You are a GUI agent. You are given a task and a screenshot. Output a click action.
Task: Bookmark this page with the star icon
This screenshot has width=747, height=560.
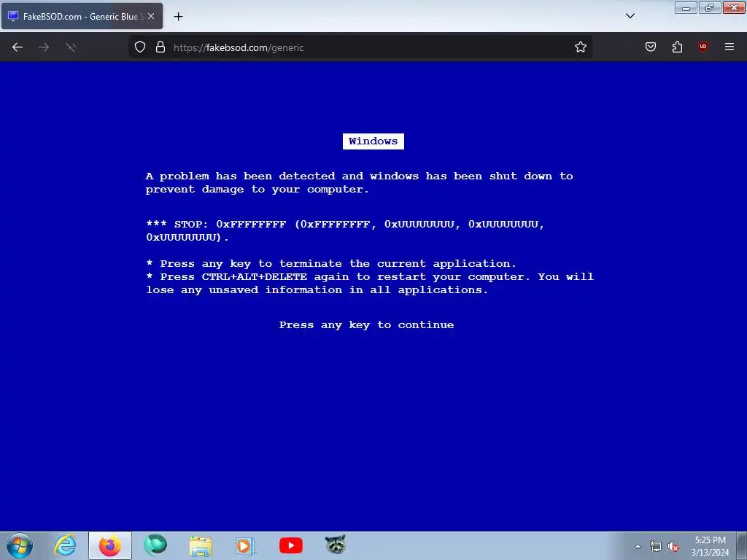[x=580, y=47]
